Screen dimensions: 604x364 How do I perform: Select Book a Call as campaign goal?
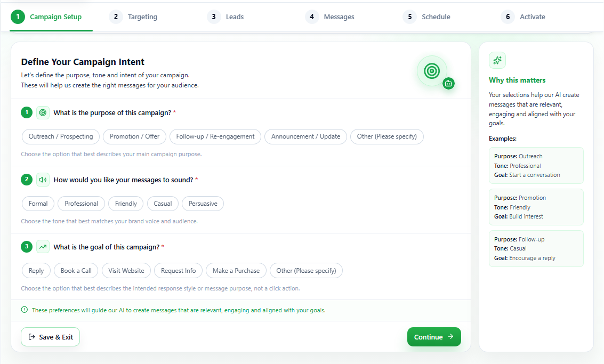[x=76, y=270]
